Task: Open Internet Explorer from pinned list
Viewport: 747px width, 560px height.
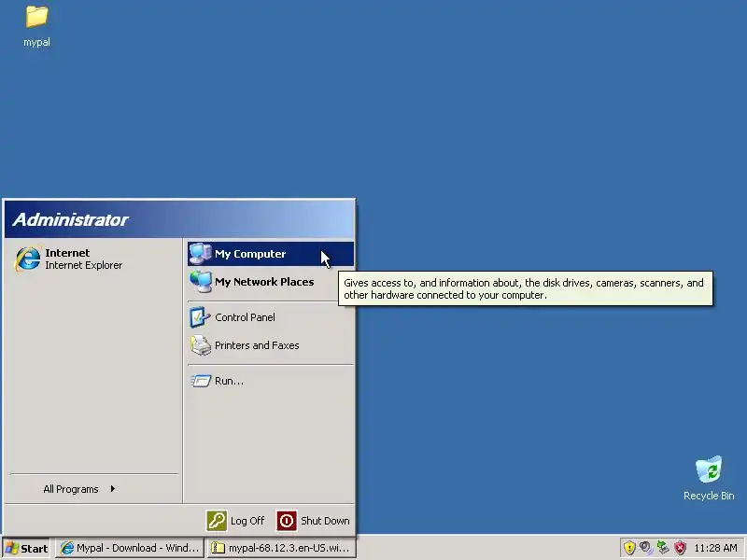Action: (94, 259)
